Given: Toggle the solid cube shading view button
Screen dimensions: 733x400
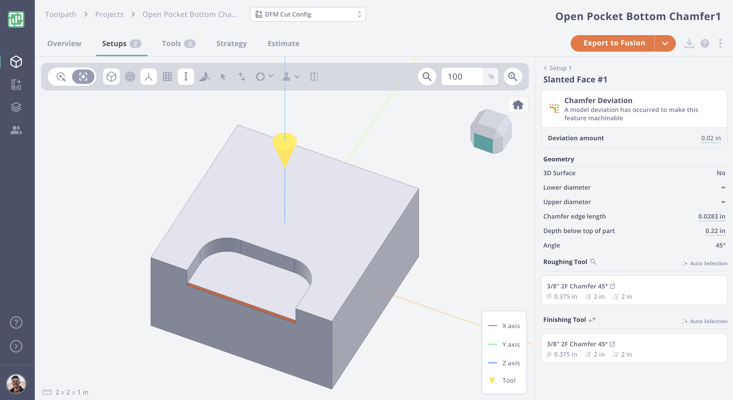Looking at the screenshot, I should [x=111, y=77].
